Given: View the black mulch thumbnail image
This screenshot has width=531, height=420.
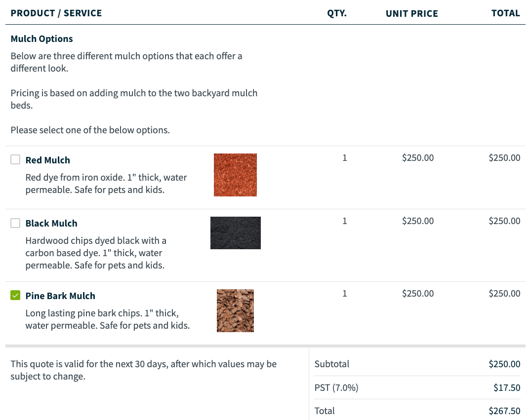Looking at the screenshot, I should (236, 233).
